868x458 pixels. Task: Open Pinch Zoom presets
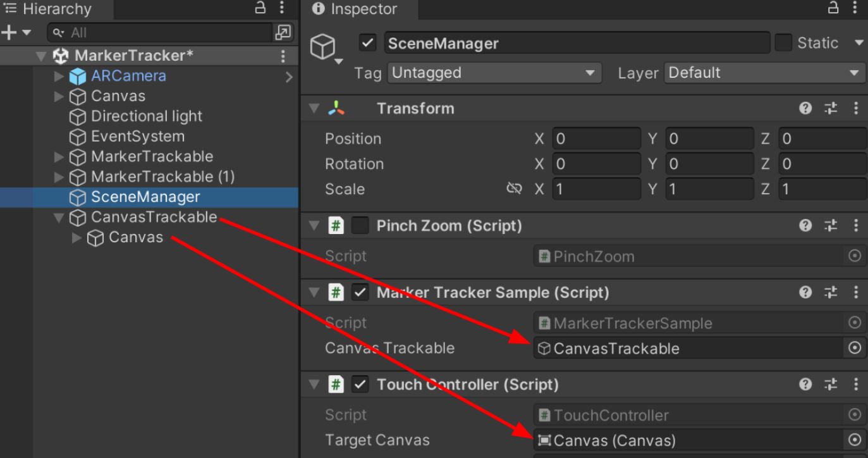(x=832, y=226)
